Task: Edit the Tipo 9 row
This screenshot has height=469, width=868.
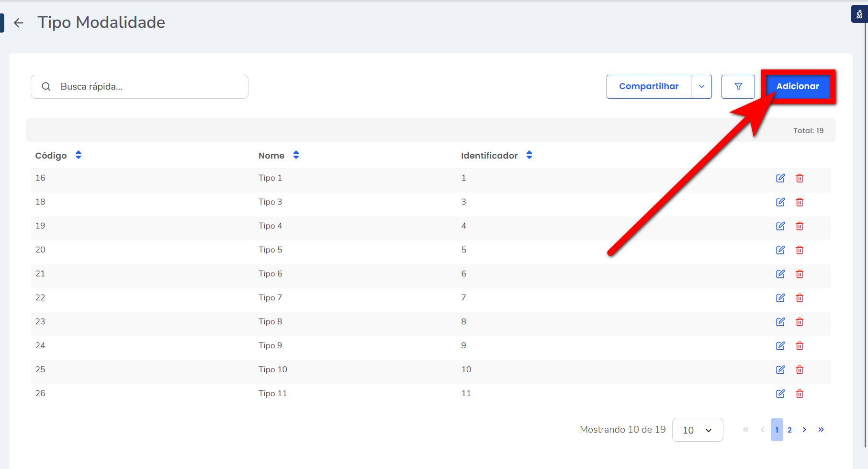Action: tap(780, 346)
